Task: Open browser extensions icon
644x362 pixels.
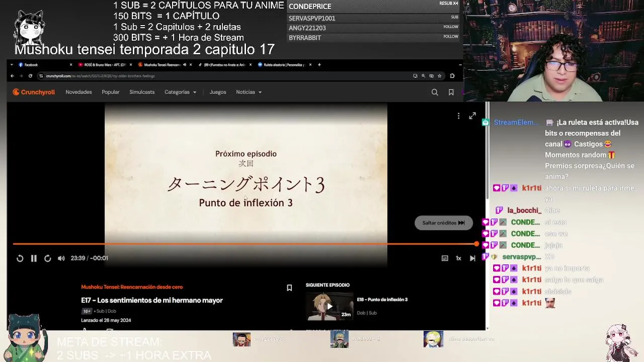Action: (x=452, y=76)
